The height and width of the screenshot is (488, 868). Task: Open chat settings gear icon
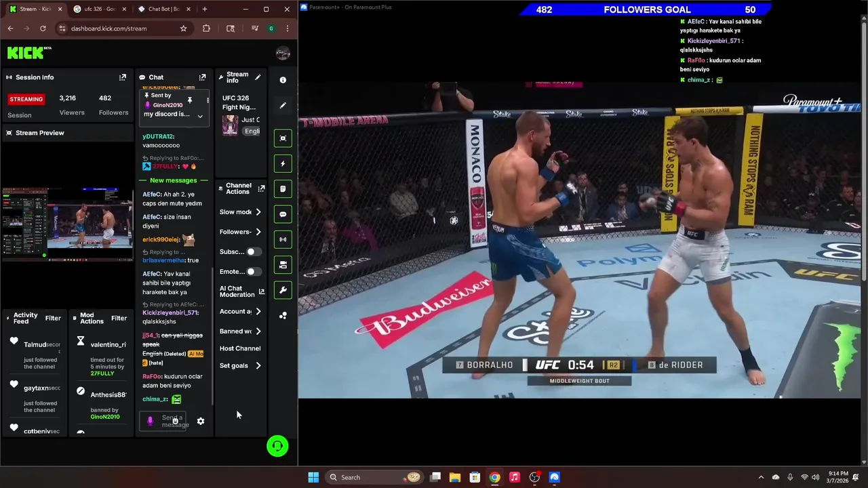coord(201,421)
